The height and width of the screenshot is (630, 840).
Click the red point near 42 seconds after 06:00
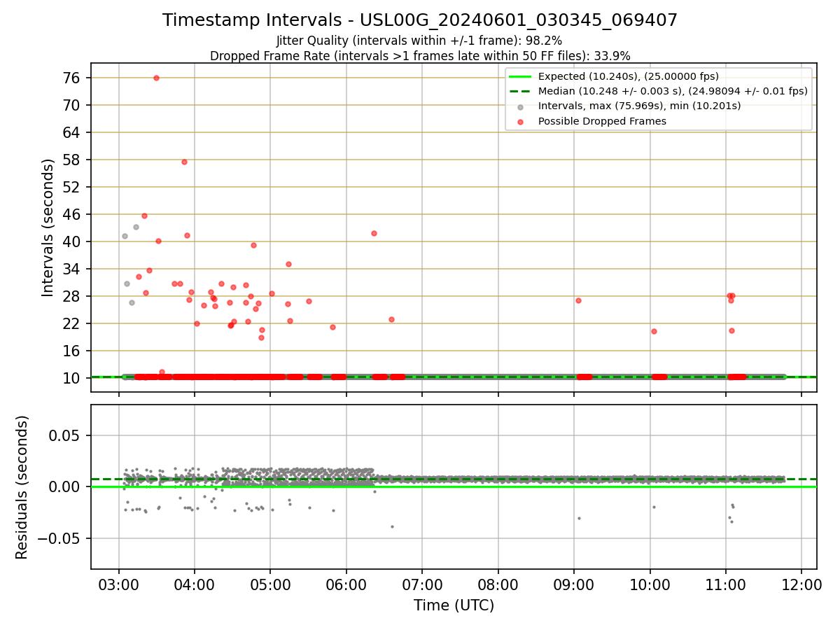click(x=374, y=233)
